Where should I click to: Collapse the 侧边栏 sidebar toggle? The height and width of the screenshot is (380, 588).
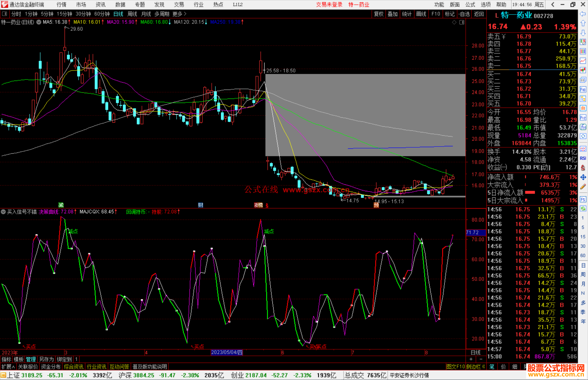point(476,367)
